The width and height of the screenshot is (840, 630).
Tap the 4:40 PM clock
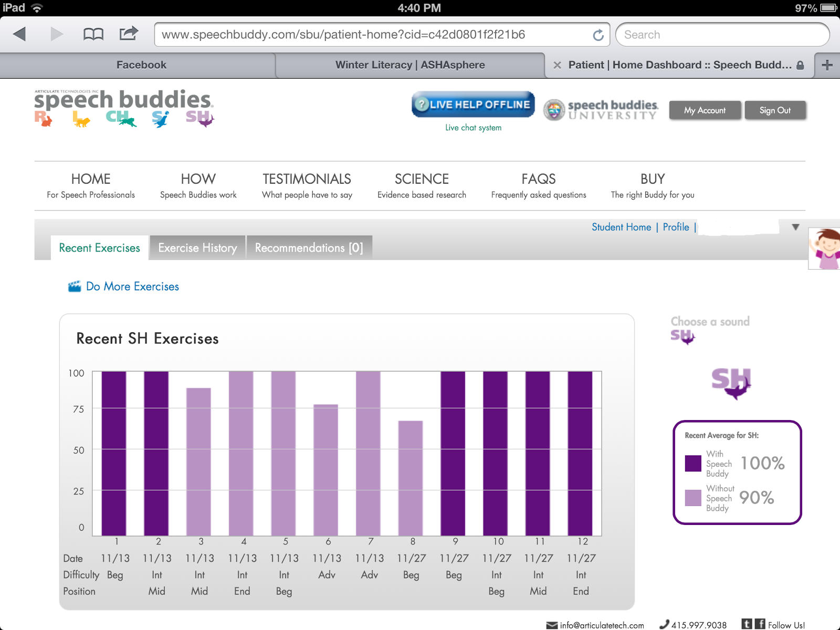click(419, 8)
